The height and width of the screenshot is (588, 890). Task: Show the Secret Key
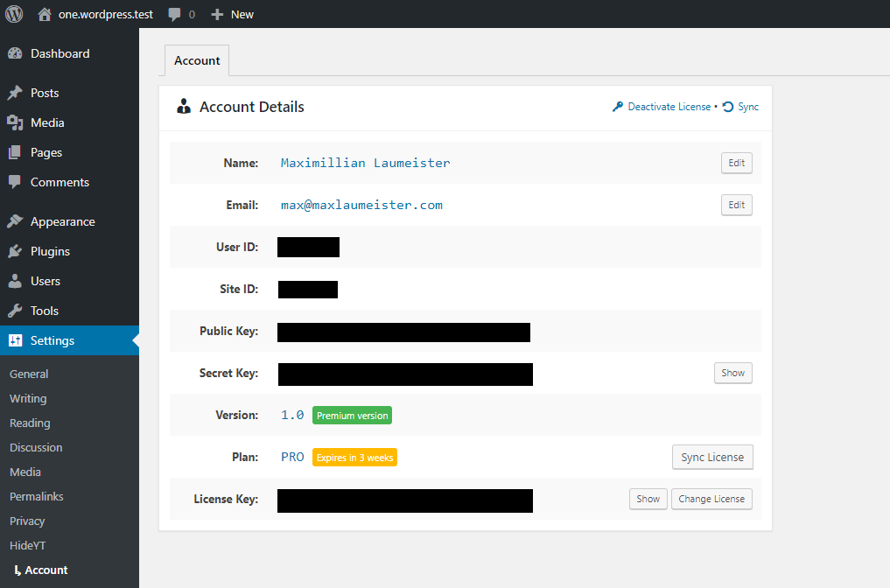(732, 372)
